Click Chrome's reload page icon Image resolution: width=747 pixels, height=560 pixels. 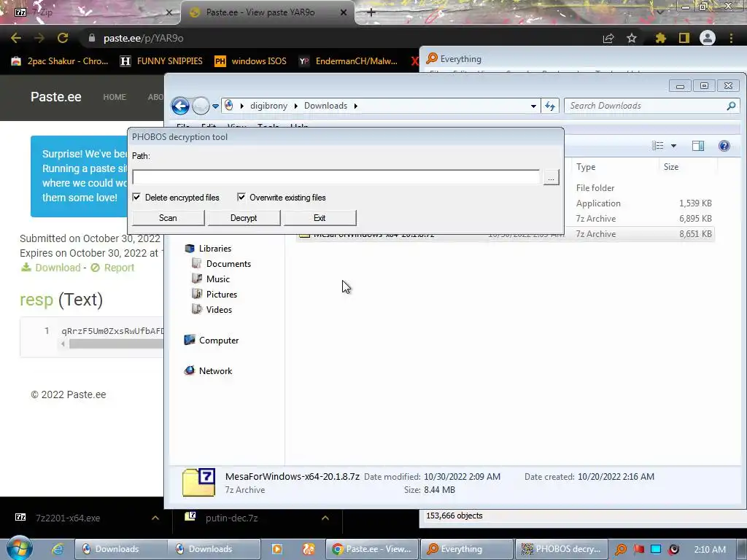(63, 38)
